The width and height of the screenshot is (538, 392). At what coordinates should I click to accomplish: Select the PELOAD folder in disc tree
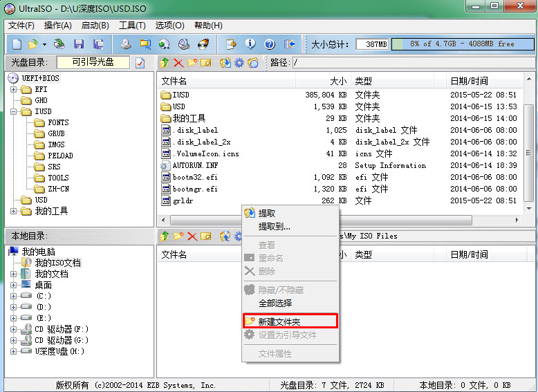tap(60, 156)
